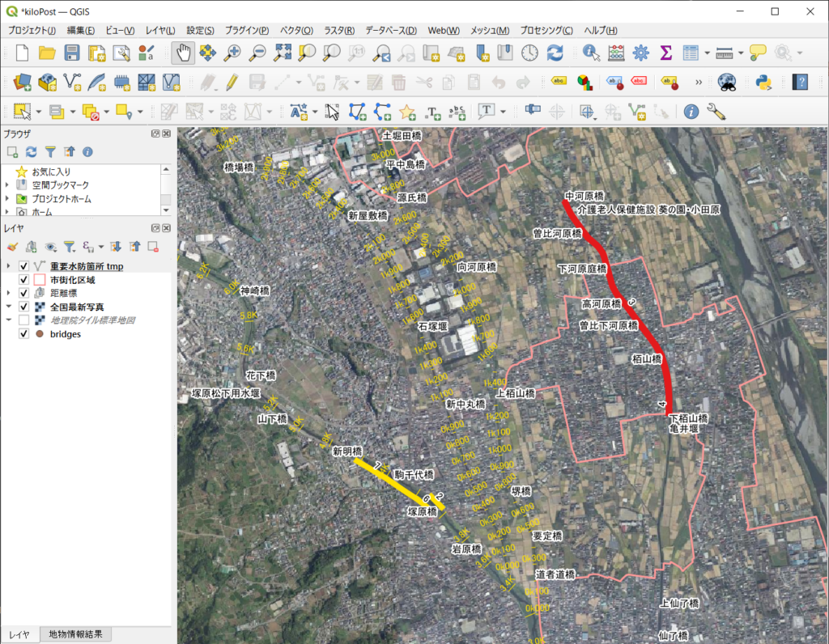Select お気に入り in the Browser tree
This screenshot has height=644, width=829.
pyautogui.click(x=51, y=172)
